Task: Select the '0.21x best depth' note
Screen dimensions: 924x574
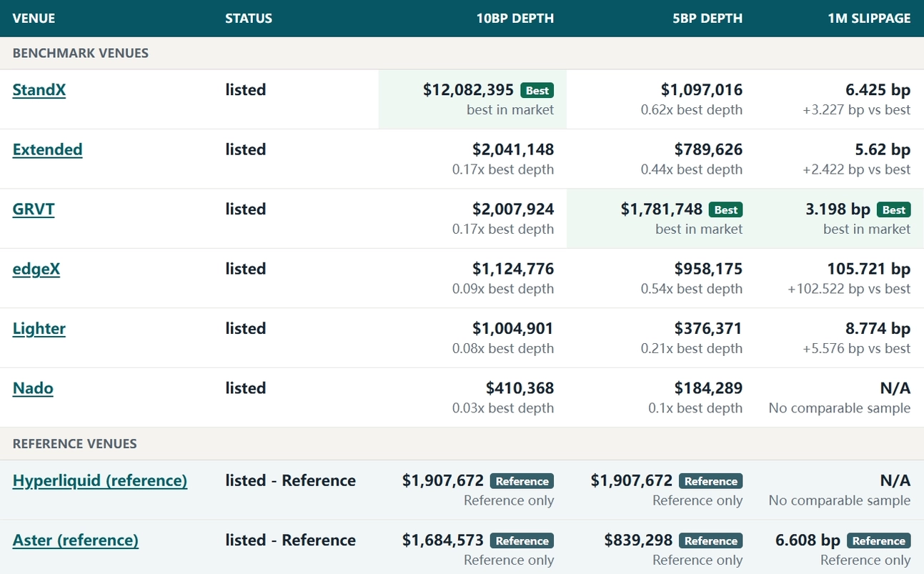Action: click(692, 349)
